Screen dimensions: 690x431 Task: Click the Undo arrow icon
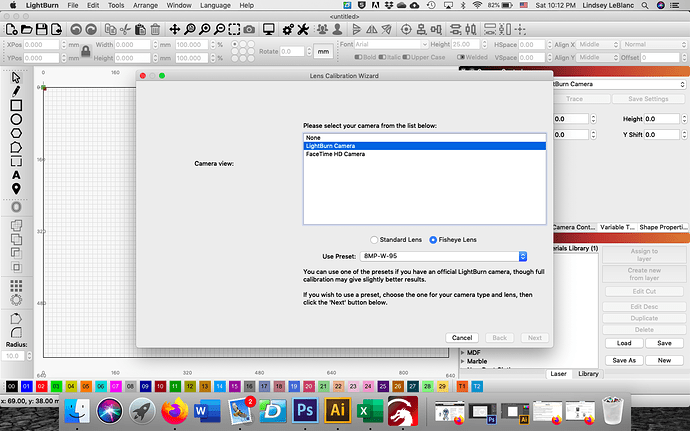(76, 29)
